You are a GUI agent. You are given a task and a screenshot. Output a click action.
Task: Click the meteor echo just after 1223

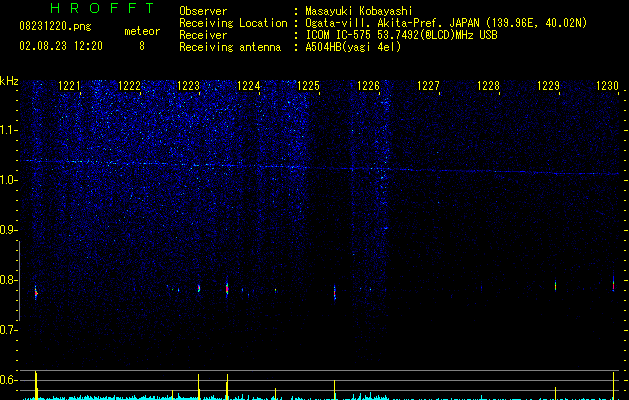pos(199,288)
